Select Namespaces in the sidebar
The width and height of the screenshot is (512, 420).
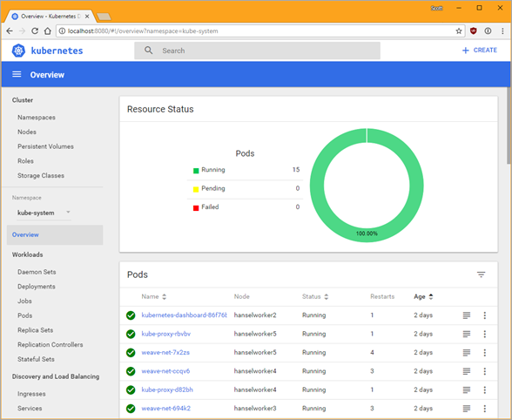37,118
